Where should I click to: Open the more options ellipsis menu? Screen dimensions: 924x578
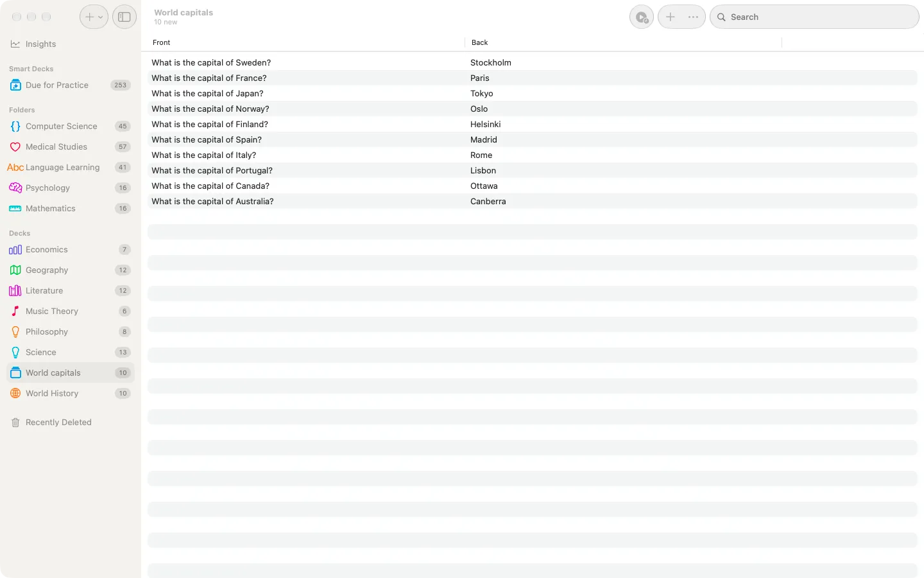coord(693,17)
